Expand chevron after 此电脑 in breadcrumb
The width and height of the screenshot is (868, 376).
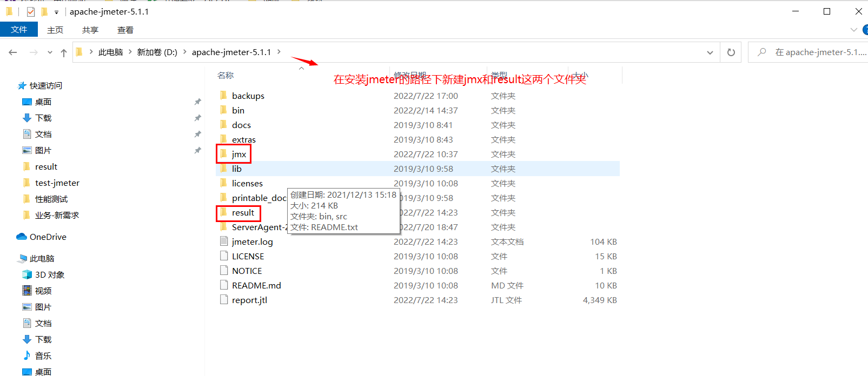point(130,52)
